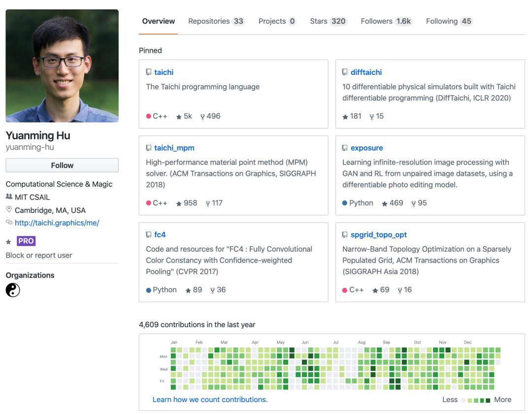
Task: Click the darkest green legend square
Action: point(488,400)
